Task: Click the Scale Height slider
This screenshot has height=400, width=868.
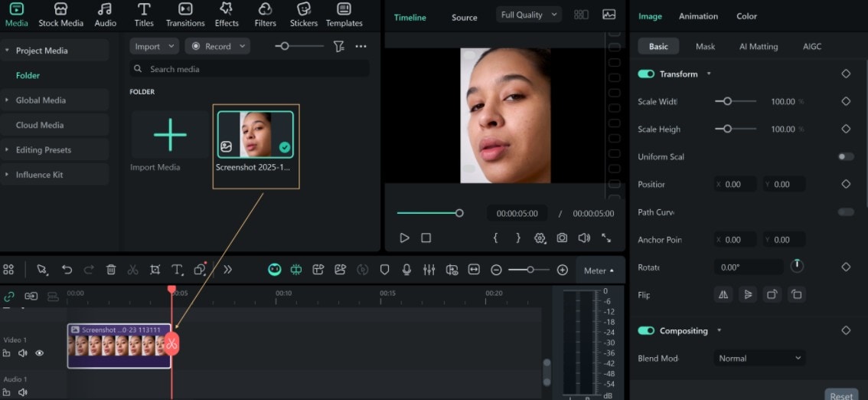Action: point(735,129)
